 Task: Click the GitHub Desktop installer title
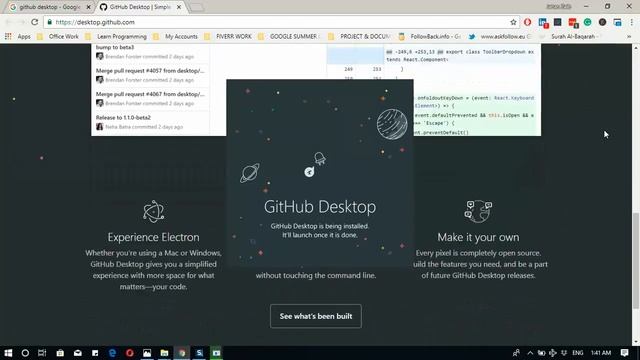(x=320, y=207)
